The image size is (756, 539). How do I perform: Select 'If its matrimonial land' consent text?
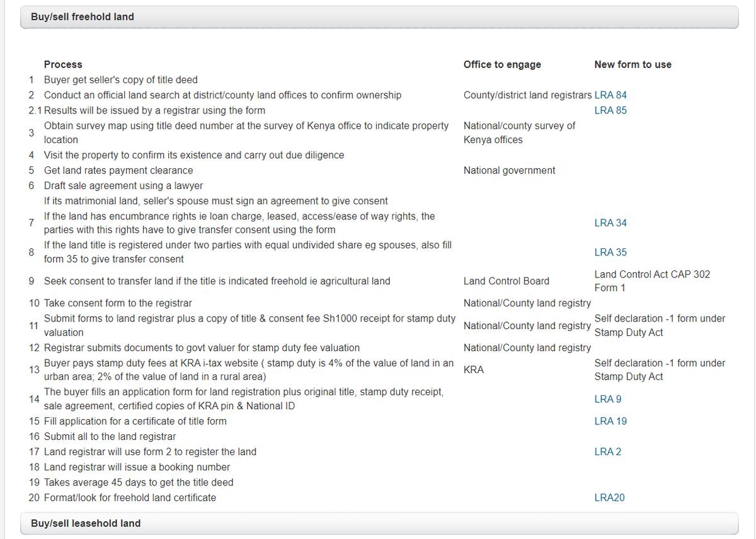[x=216, y=201]
